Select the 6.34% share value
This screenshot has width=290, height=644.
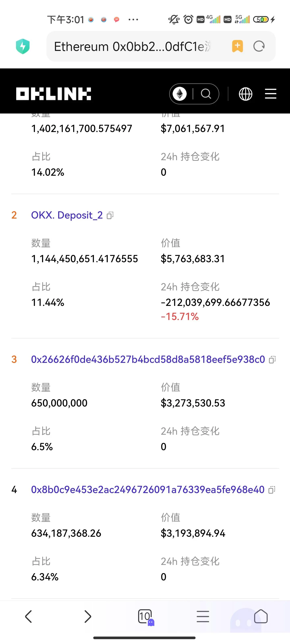click(45, 577)
